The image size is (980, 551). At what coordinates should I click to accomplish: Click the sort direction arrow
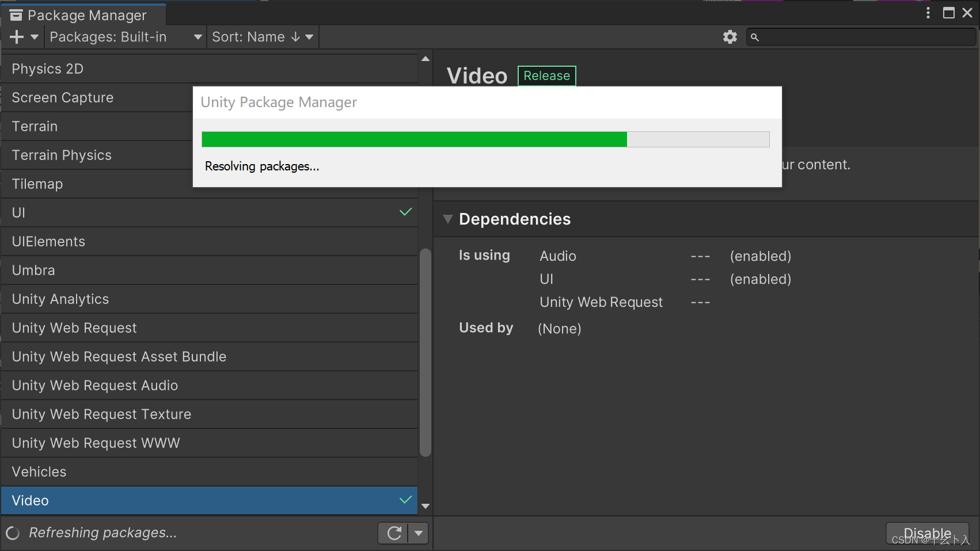[x=295, y=37]
